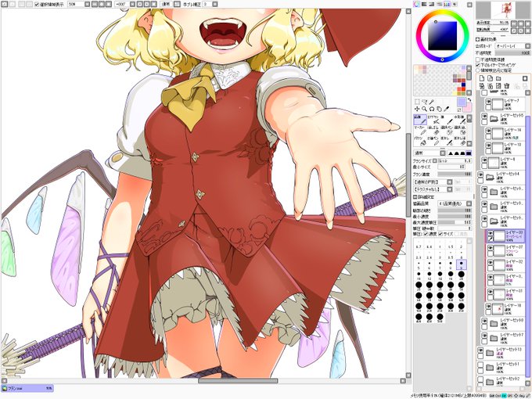Clear the layer with the clear icon
Image resolution: width=532 pixels, height=399 pixels.
point(498,86)
